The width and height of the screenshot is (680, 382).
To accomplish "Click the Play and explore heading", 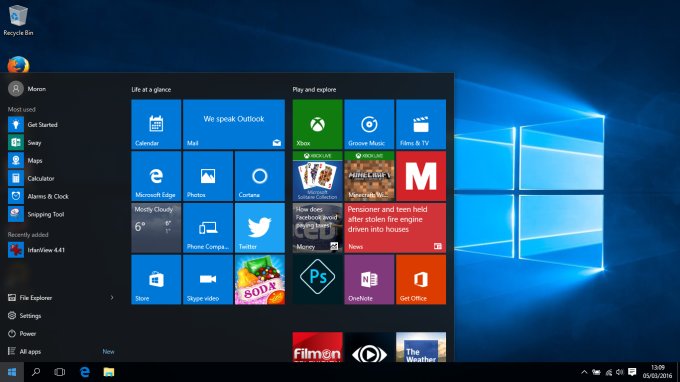I will coord(314,89).
